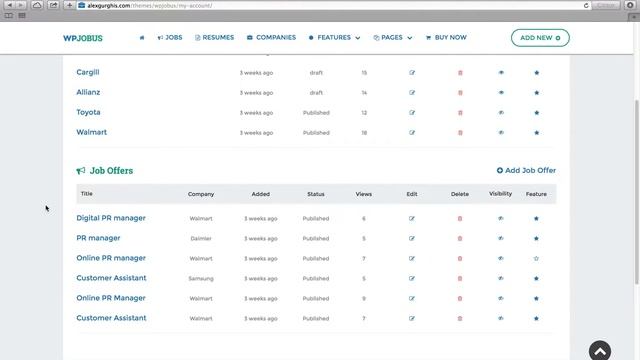
Task: Click star for Daimler PR manager job
Action: pos(536,238)
